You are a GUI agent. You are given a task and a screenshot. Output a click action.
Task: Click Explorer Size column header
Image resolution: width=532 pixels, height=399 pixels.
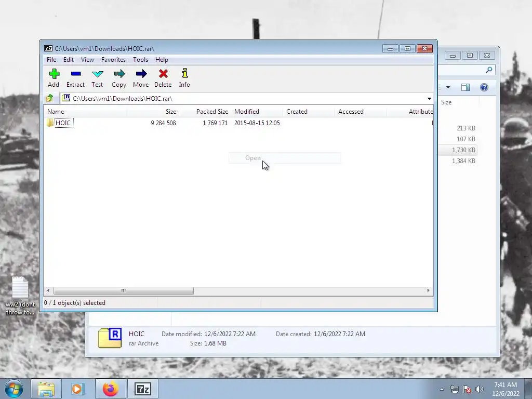[458, 102]
